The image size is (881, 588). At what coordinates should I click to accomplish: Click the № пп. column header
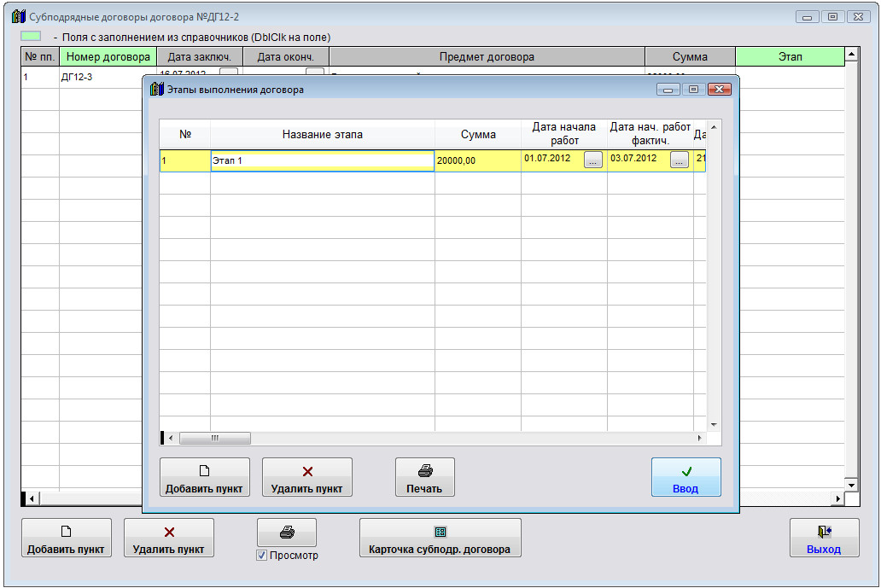40,56
